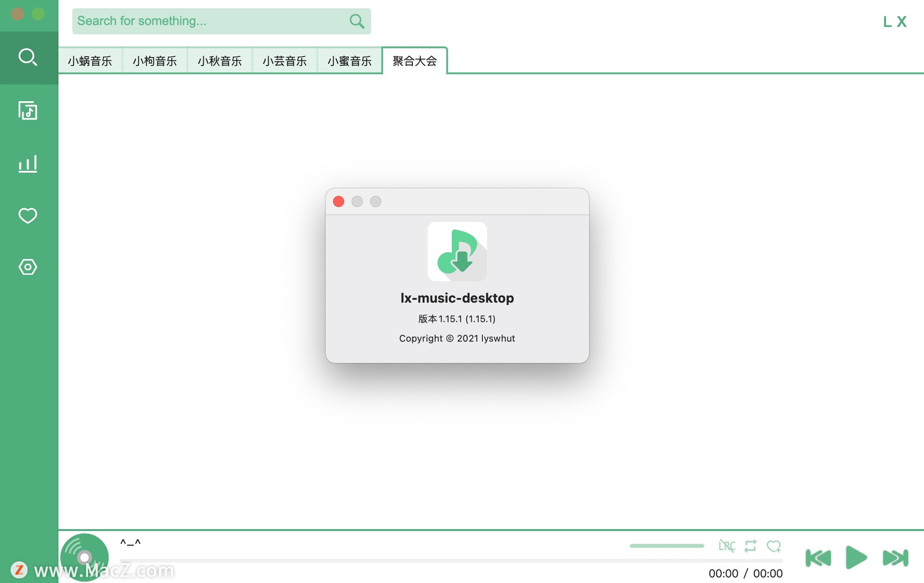The width and height of the screenshot is (924, 583).
Task: Add current song to favorites
Action: tap(774, 546)
